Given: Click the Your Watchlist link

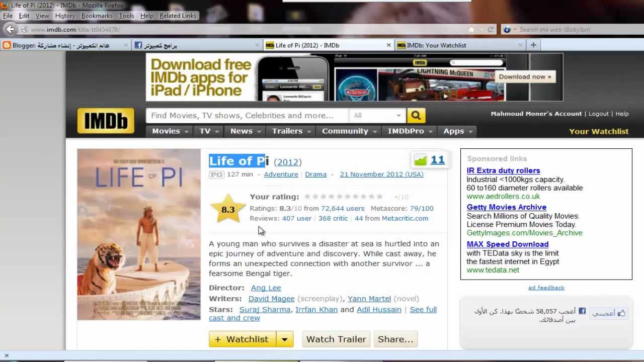Looking at the screenshot, I should [x=599, y=132].
